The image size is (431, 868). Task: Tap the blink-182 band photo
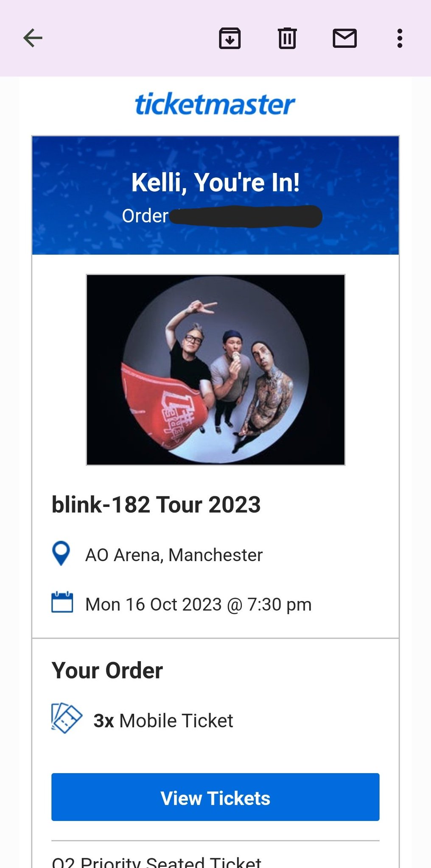point(215,370)
